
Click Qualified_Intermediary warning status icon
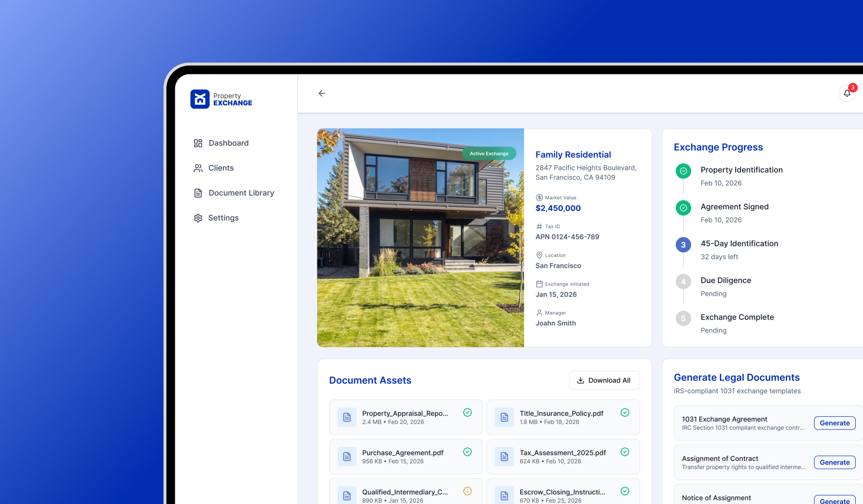tap(467, 491)
